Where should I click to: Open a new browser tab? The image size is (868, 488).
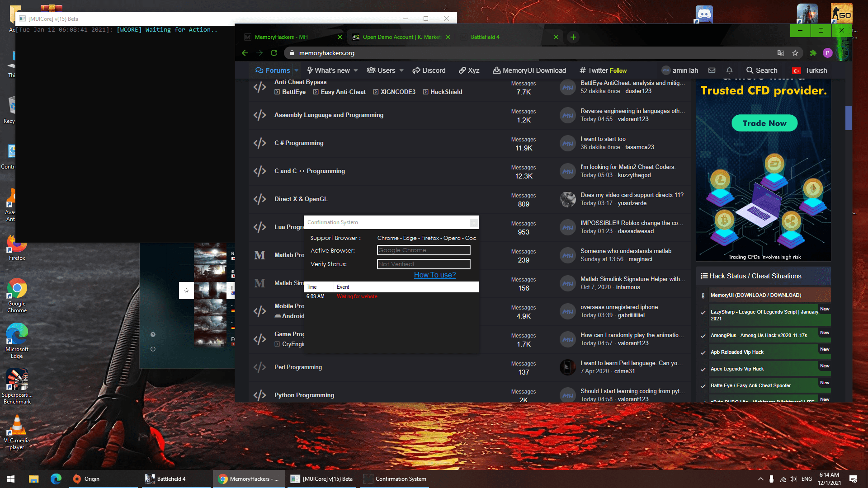tap(573, 37)
